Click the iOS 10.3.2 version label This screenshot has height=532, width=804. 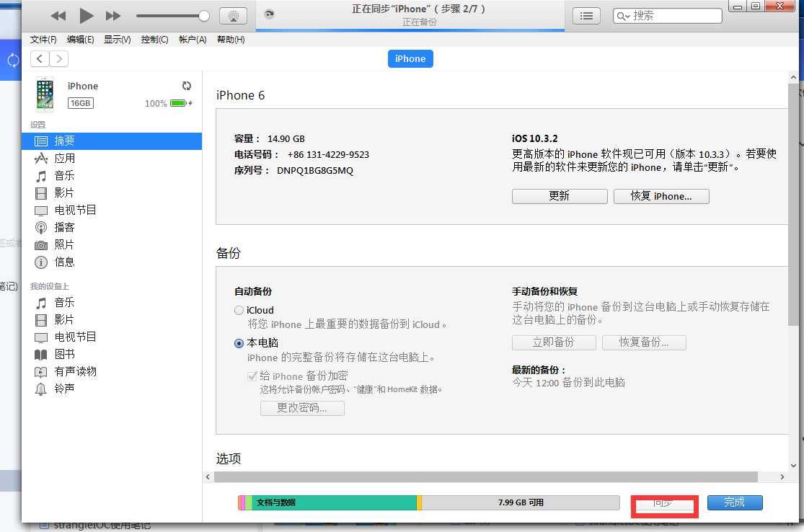click(535, 139)
